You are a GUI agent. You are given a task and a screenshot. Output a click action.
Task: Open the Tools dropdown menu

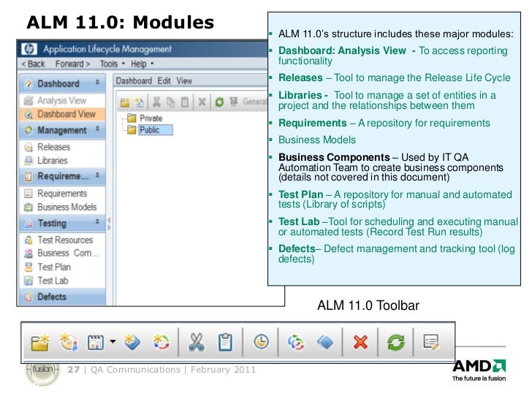coord(113,64)
